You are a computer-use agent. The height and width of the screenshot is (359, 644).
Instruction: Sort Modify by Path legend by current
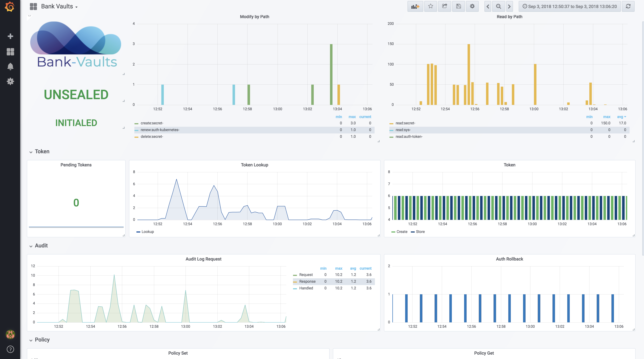tap(365, 117)
